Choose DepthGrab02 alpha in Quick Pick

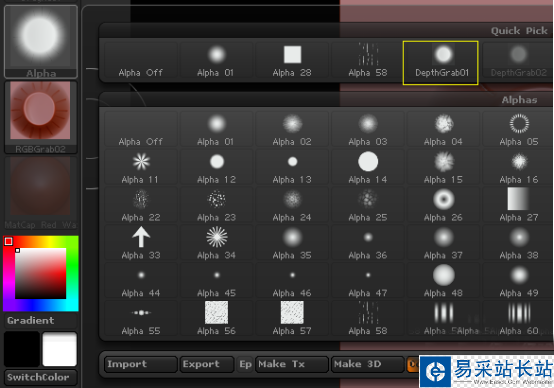[518, 61]
